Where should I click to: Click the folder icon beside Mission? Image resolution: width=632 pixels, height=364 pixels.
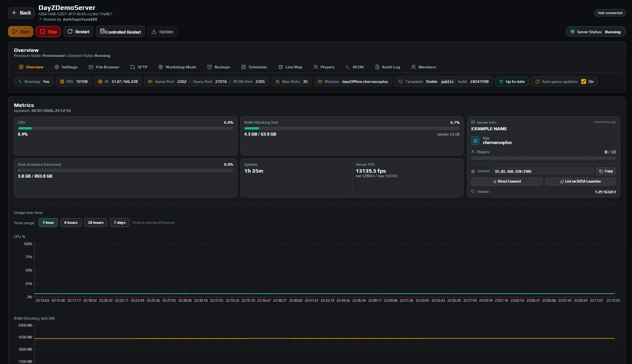[x=320, y=81]
